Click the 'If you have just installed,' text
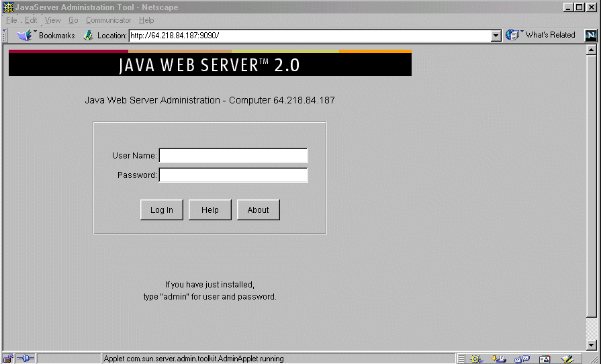601x364 pixels. (210, 285)
